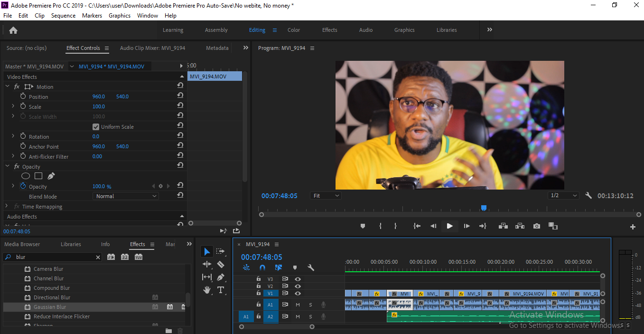Reset Position parameter
644x334 pixels.
pyautogui.click(x=180, y=96)
